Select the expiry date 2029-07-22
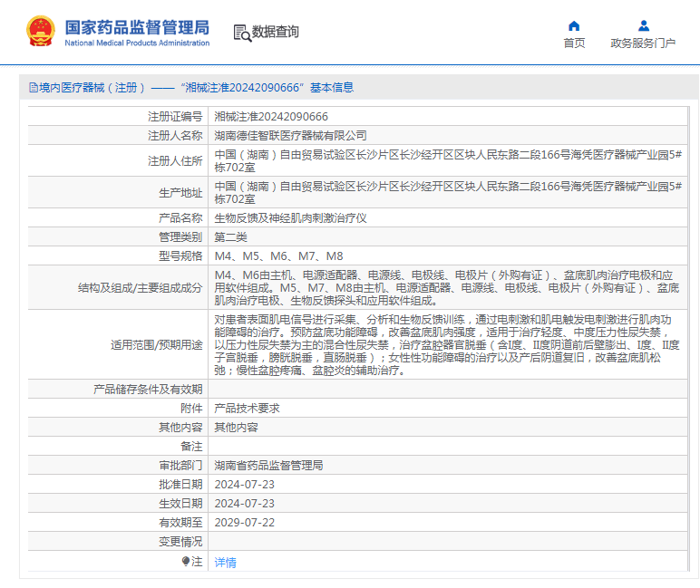The image size is (700, 588). pos(244,522)
